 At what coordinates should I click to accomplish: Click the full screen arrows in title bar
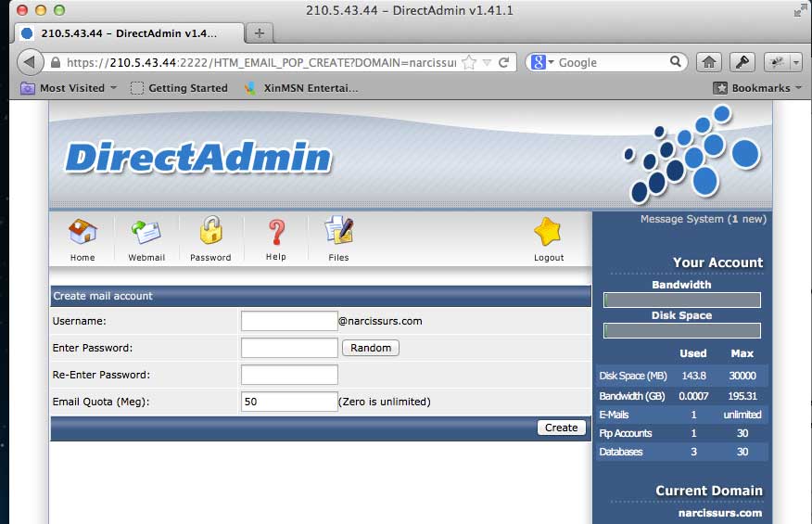coord(800,10)
